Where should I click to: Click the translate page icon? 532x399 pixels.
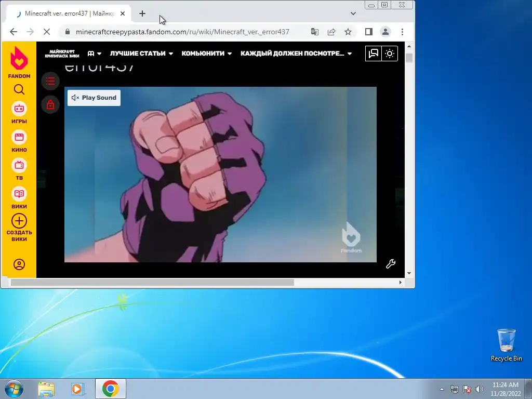(x=314, y=32)
